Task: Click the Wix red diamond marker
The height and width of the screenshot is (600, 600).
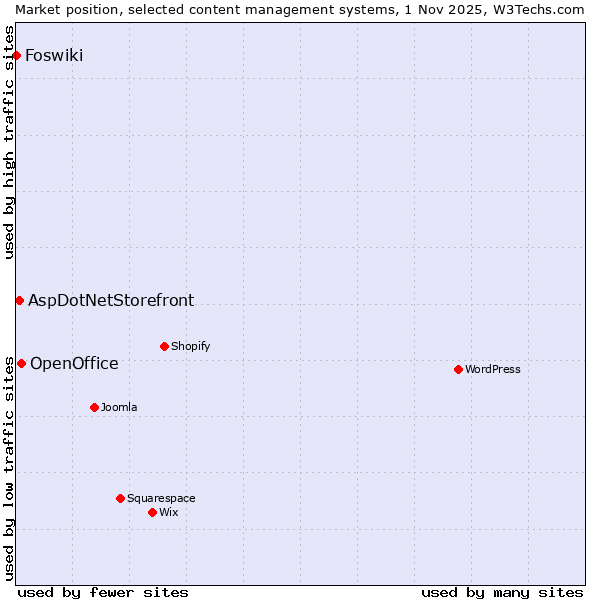Action: pos(152,512)
